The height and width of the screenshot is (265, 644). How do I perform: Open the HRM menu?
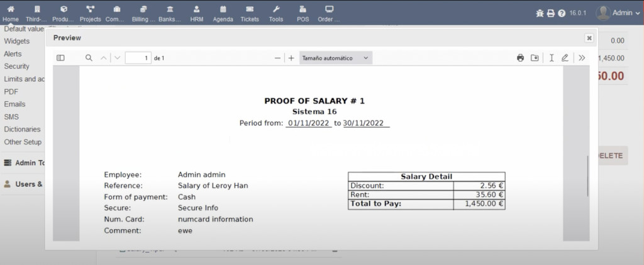point(197,13)
